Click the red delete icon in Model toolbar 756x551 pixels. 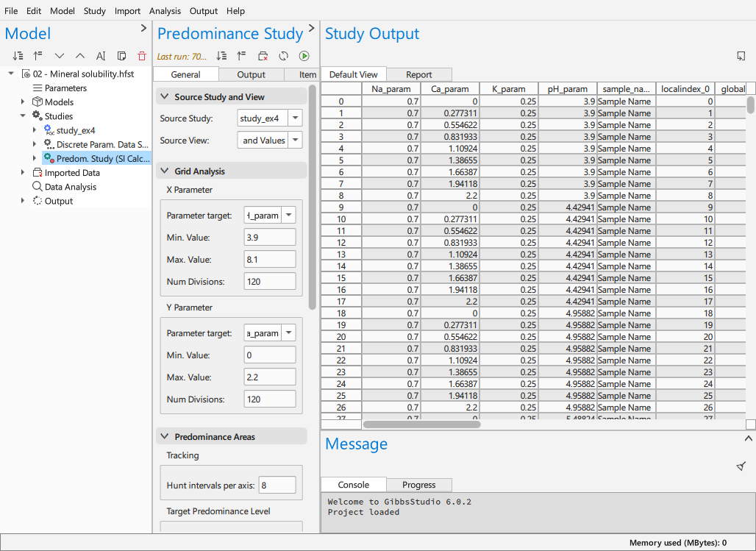(142, 56)
